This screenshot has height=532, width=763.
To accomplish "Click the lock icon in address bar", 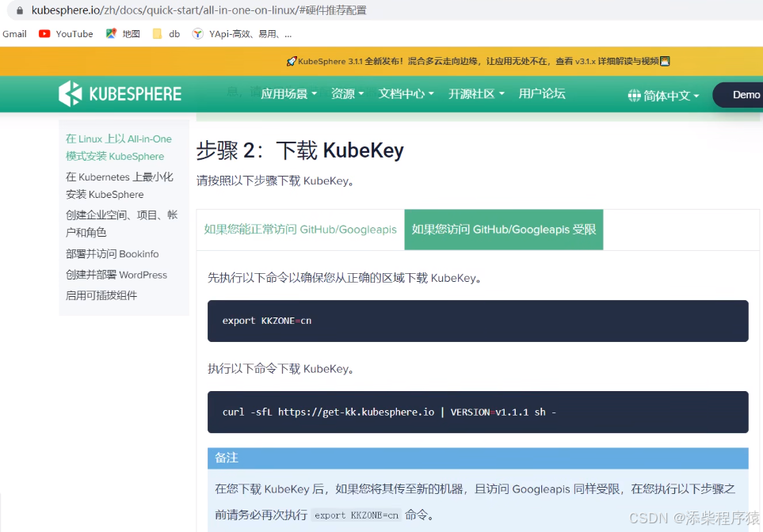I will click(x=20, y=10).
